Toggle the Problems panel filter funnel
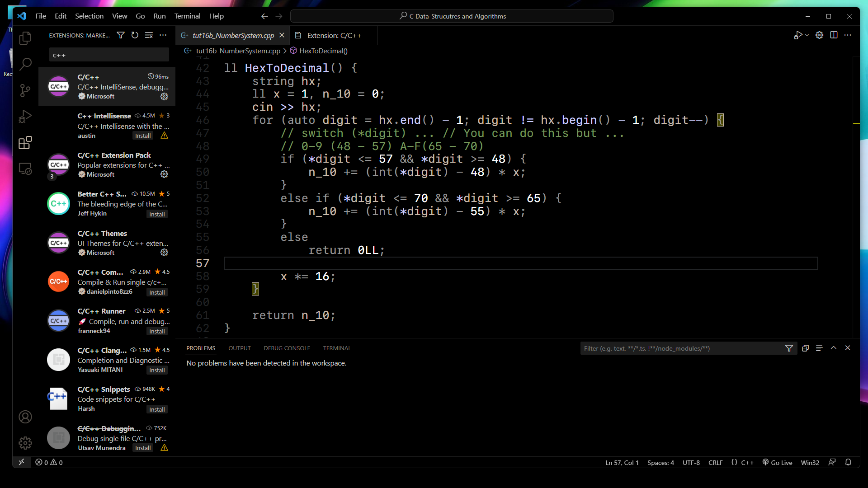Screen dimensions: 868x488 point(789,348)
